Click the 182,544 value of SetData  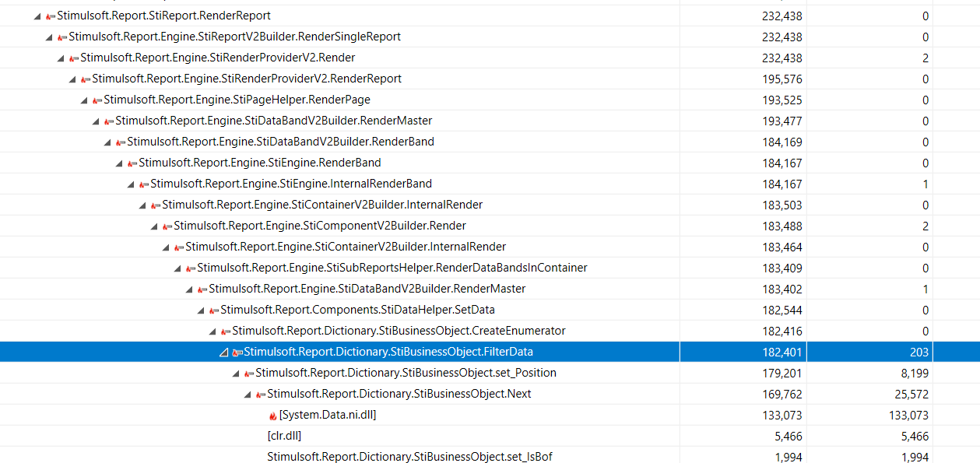click(782, 310)
